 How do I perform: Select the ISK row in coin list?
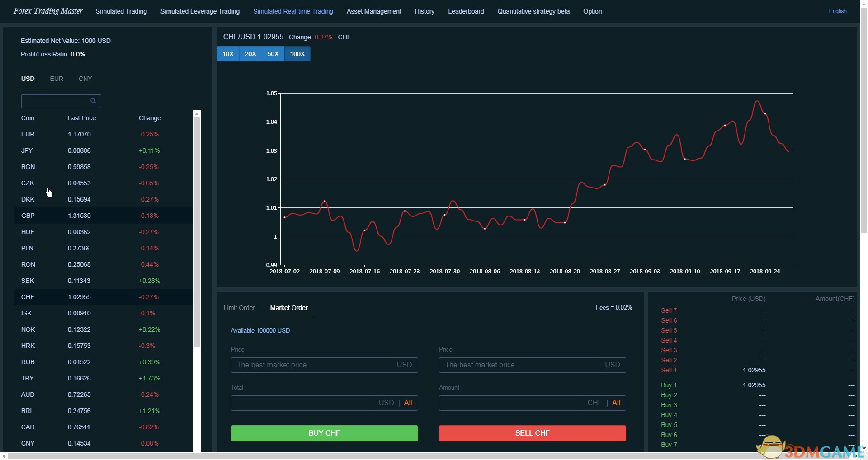coord(103,313)
